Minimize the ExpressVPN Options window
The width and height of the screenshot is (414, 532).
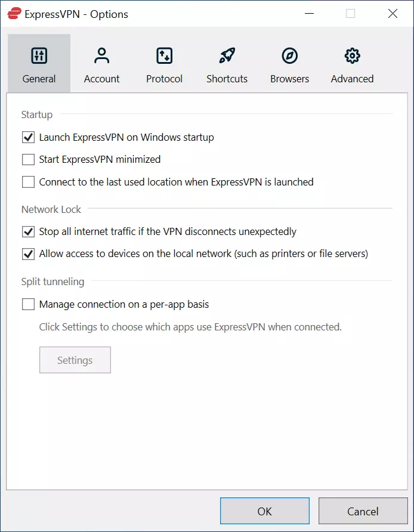(x=309, y=14)
